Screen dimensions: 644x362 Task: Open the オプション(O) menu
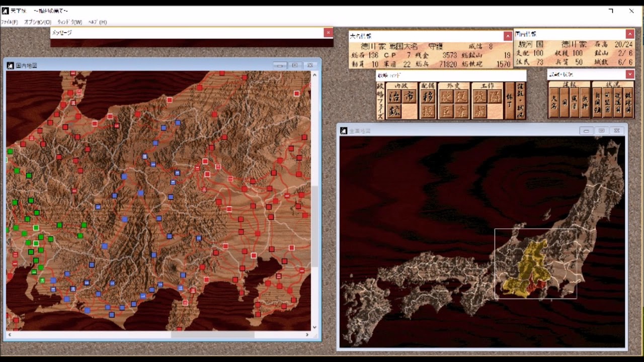38,22
